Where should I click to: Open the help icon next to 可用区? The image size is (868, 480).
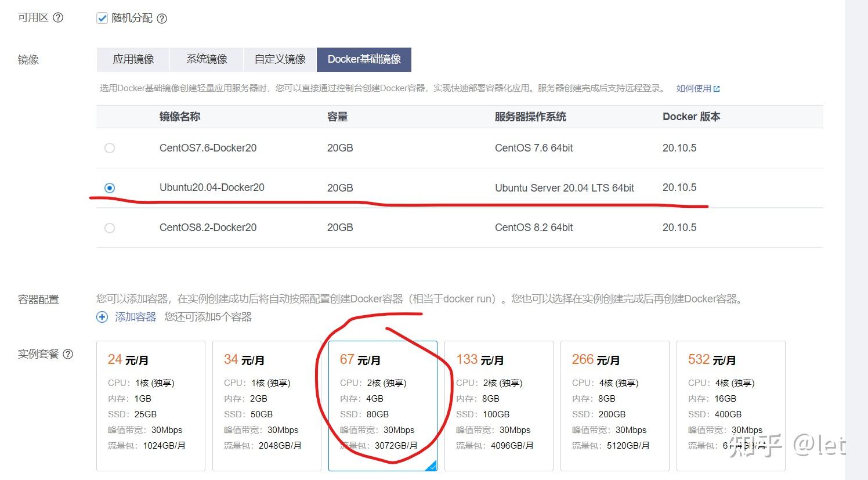point(58,17)
